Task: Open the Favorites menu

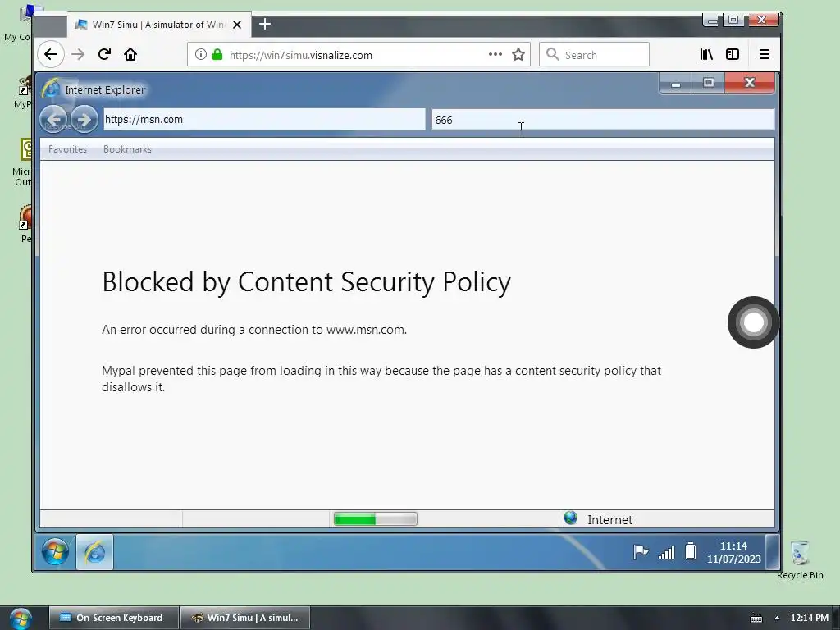Action: click(x=67, y=149)
